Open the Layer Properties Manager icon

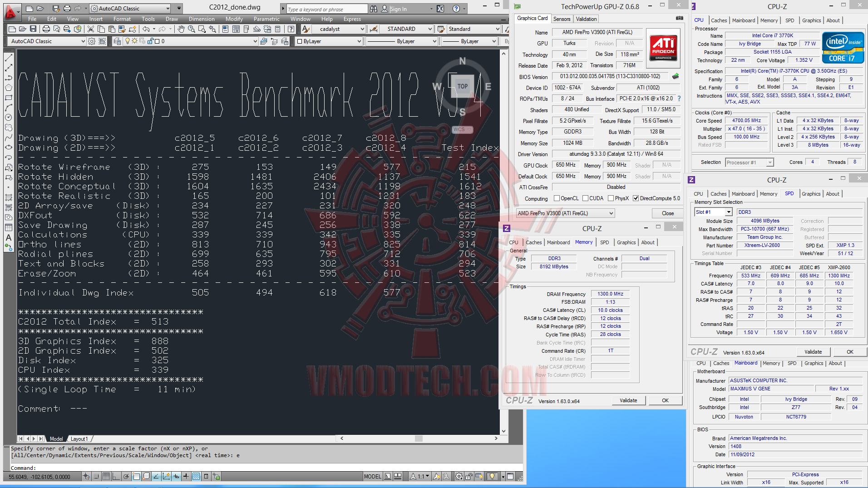point(118,41)
